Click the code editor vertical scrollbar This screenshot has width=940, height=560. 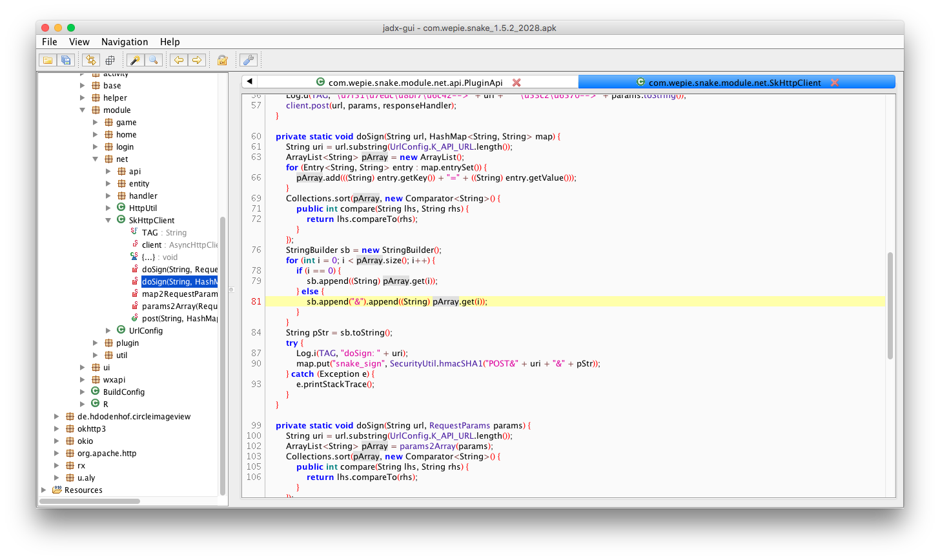890,305
